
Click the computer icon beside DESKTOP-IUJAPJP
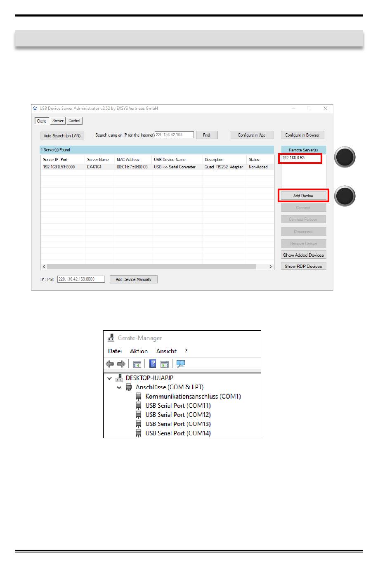tap(119, 378)
